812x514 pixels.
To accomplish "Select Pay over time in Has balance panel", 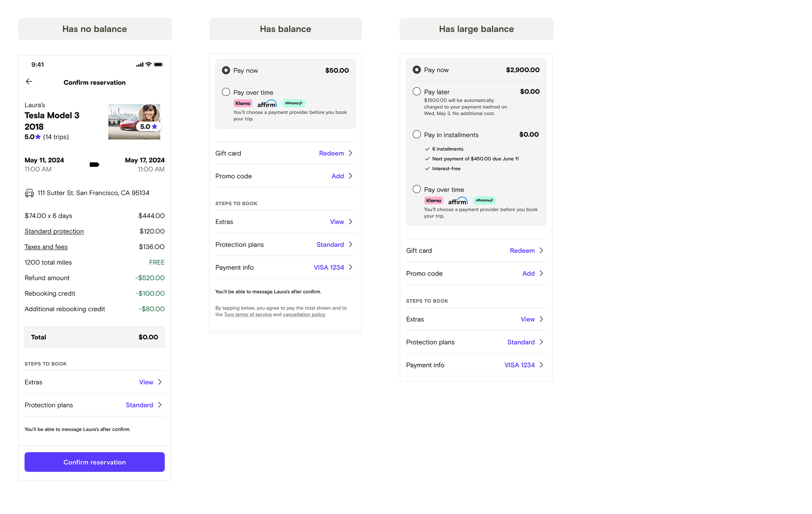I will point(226,92).
